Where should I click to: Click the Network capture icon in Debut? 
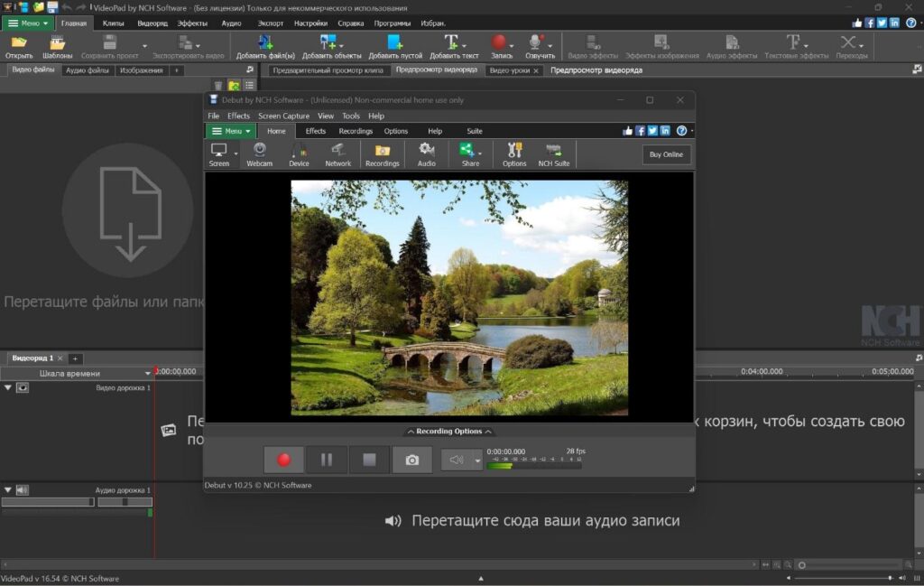(x=338, y=154)
